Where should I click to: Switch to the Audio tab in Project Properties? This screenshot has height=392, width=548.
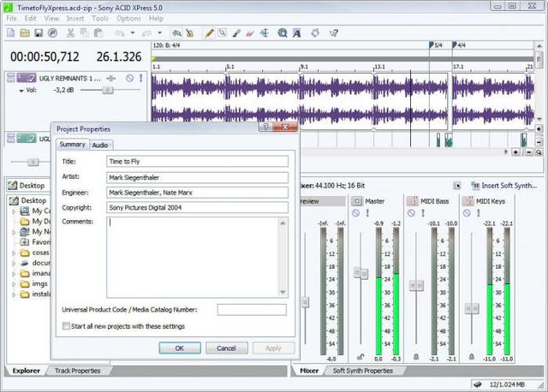coord(100,145)
